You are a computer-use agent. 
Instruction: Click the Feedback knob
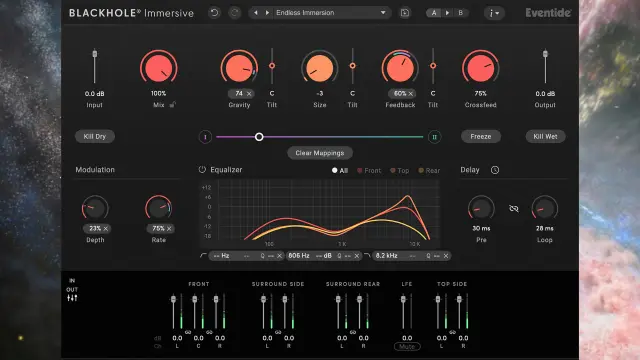point(400,68)
